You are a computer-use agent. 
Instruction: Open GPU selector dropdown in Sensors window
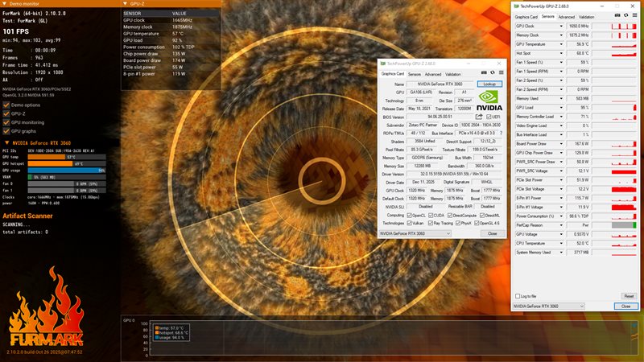pos(573,306)
